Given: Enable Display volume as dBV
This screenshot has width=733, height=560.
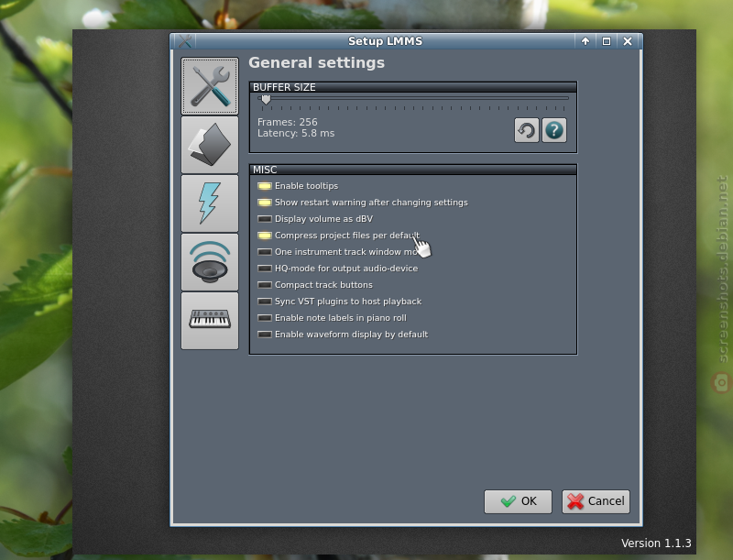Looking at the screenshot, I should point(315,219).
